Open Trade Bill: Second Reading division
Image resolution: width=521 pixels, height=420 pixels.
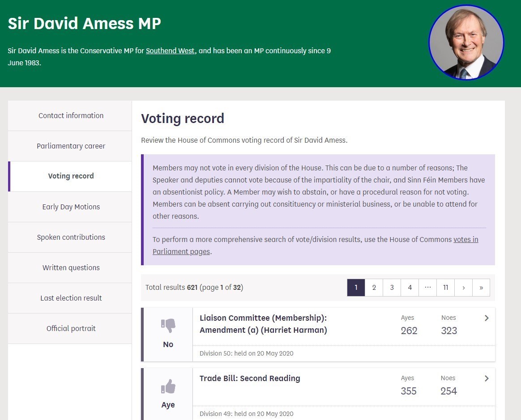coord(250,378)
